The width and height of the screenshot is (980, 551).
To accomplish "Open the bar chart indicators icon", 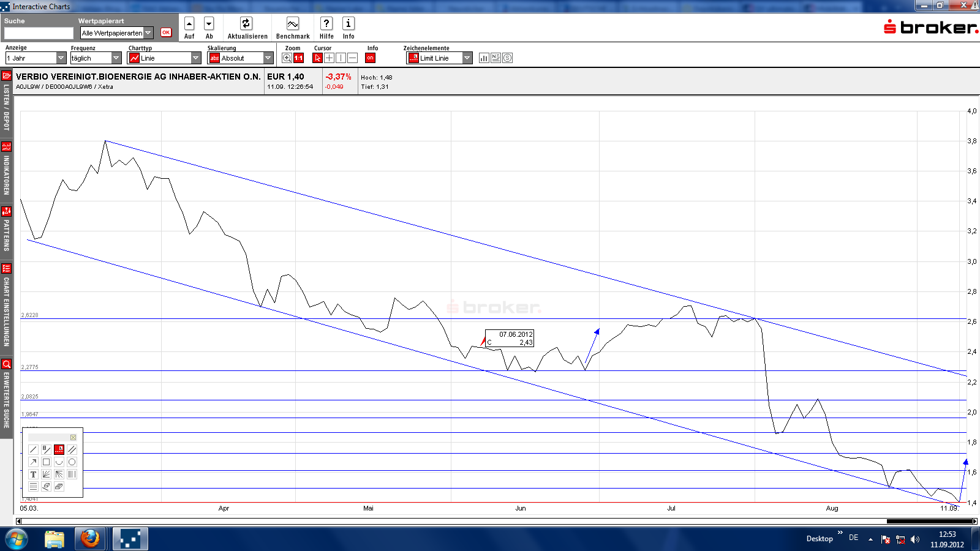I will 484,58.
